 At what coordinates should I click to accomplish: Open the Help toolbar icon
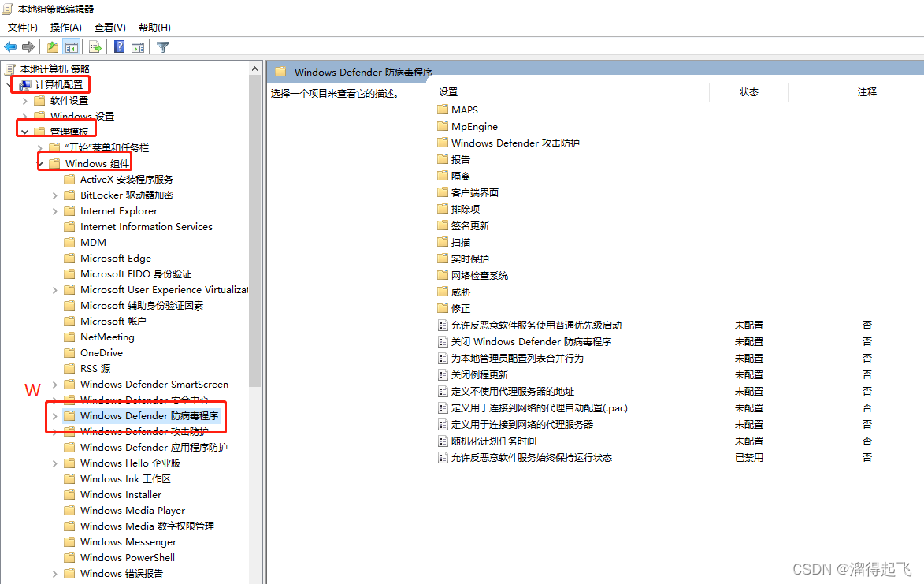[x=119, y=46]
